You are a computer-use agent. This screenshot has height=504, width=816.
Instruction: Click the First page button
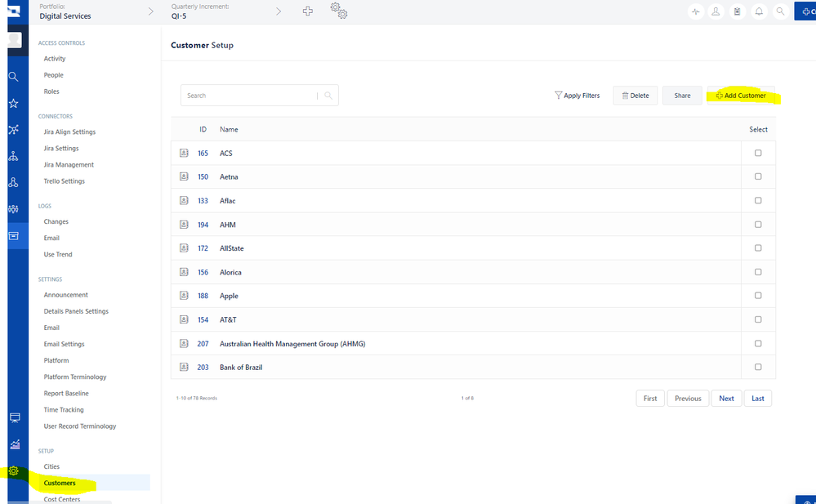[650, 399]
